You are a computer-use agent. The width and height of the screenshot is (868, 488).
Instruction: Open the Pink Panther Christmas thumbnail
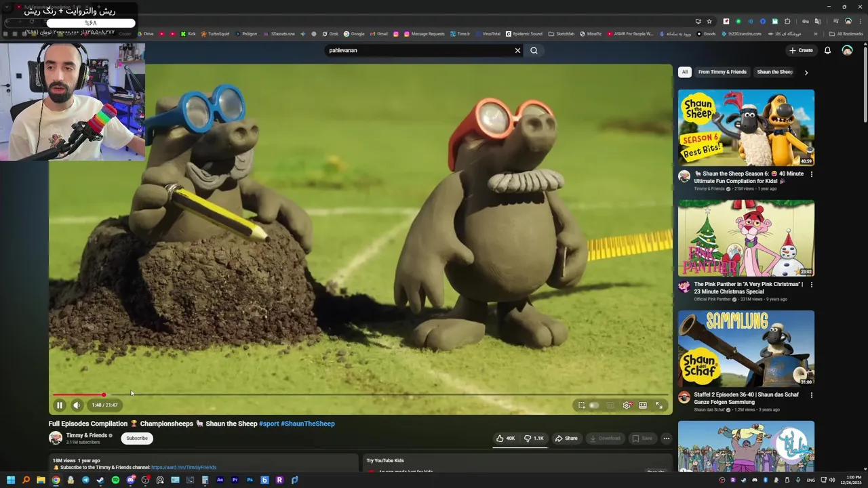[x=746, y=238]
